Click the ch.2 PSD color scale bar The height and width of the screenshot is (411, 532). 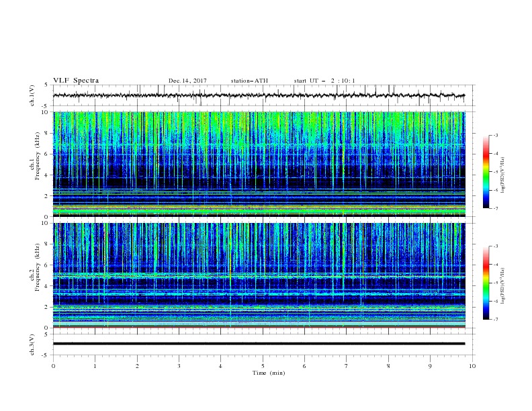click(x=486, y=283)
